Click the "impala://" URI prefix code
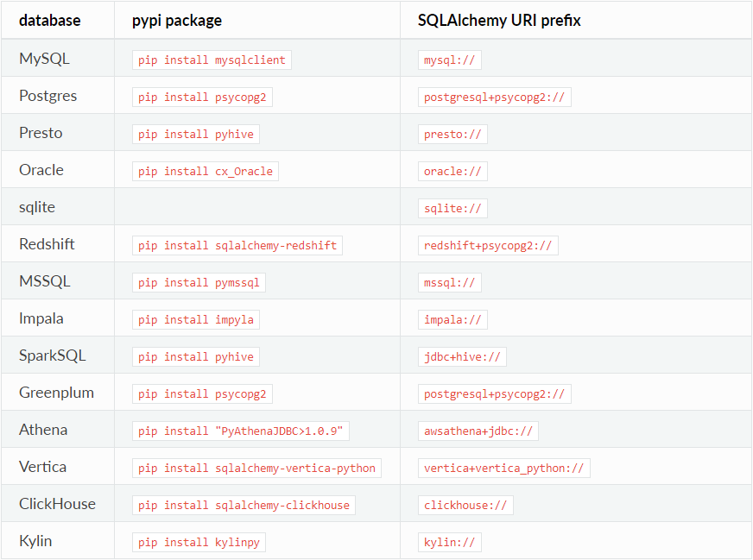The image size is (753, 560). point(452,319)
